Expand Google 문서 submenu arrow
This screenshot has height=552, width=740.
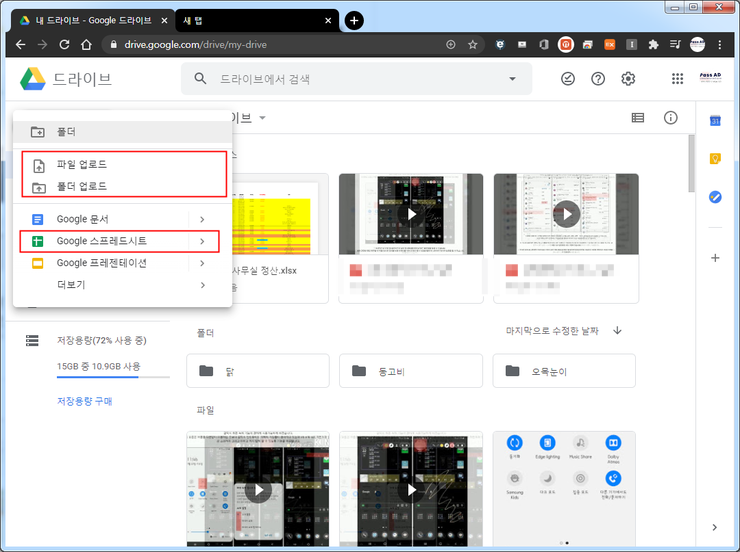(x=202, y=219)
